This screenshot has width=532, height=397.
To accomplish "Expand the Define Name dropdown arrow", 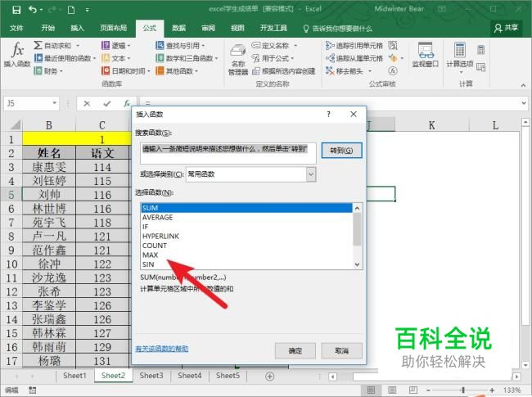I will (x=295, y=46).
